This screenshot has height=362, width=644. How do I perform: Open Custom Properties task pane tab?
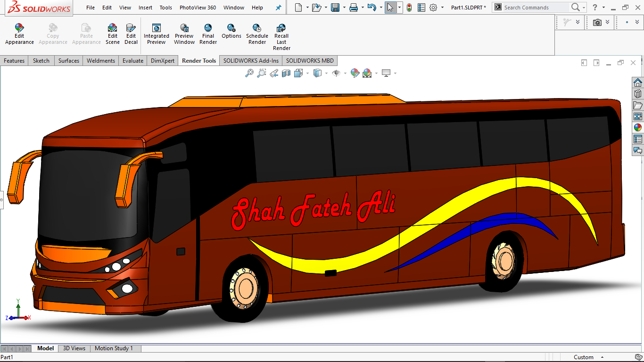(638, 139)
